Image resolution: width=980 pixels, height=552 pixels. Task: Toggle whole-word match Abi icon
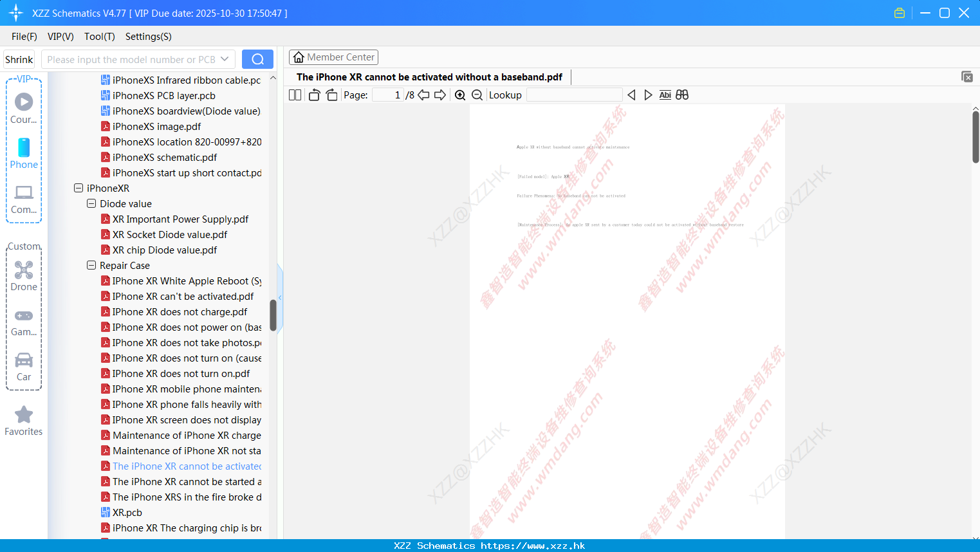tap(665, 95)
